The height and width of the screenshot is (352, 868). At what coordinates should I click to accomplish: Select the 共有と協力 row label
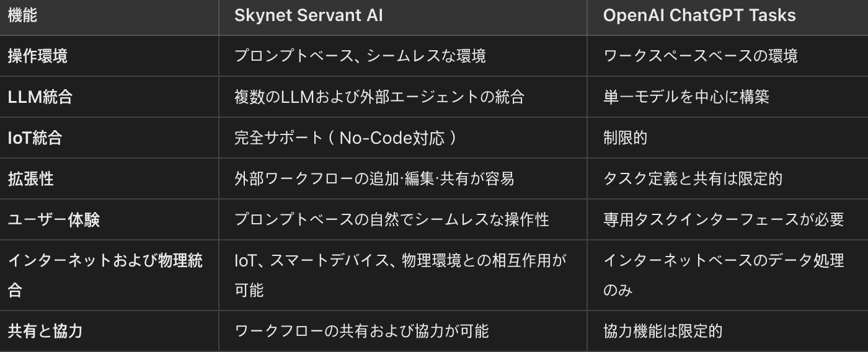45,331
